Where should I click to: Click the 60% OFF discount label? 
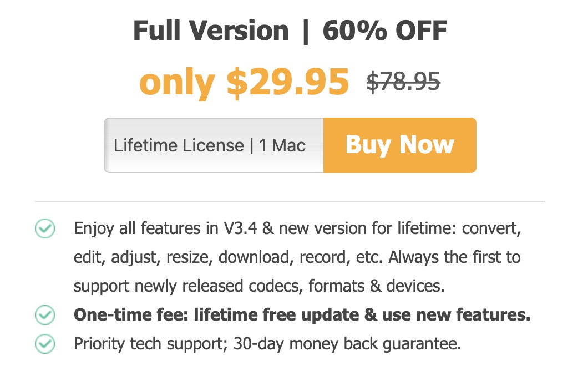click(x=384, y=31)
